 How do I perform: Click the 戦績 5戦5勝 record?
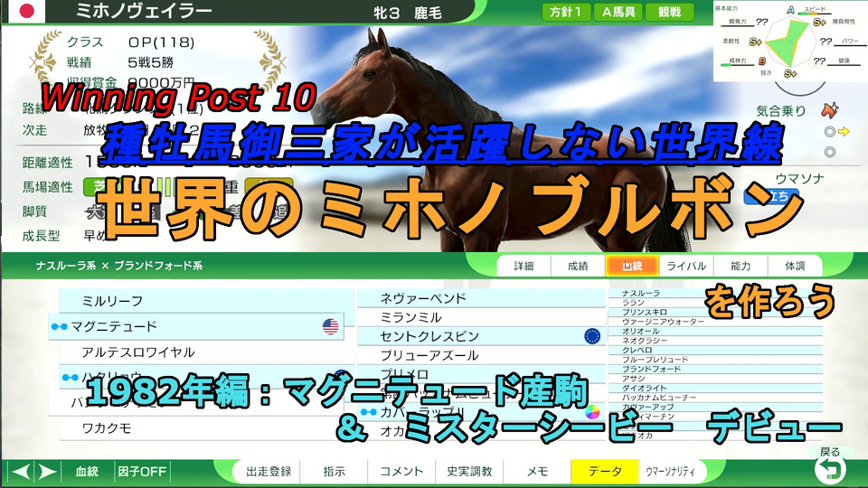[151, 62]
